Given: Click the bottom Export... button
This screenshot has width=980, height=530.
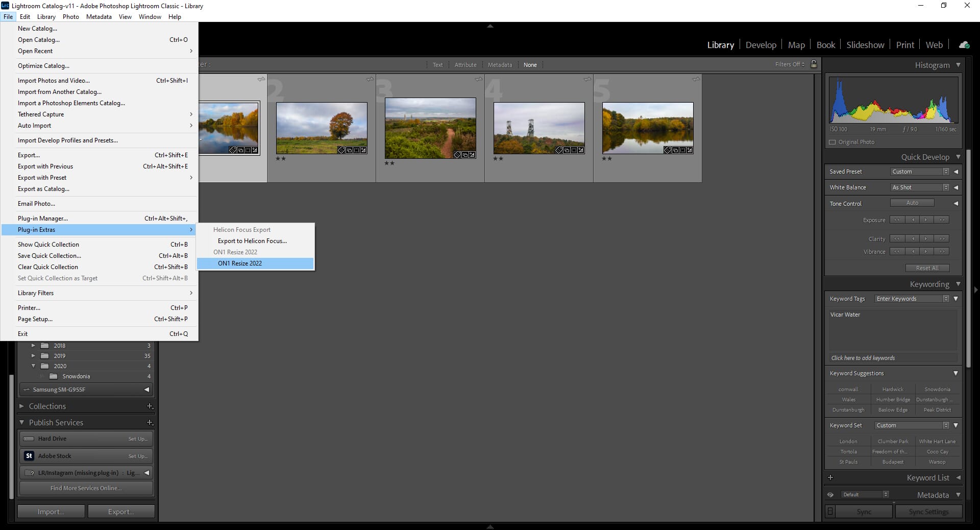Looking at the screenshot, I should click(121, 512).
